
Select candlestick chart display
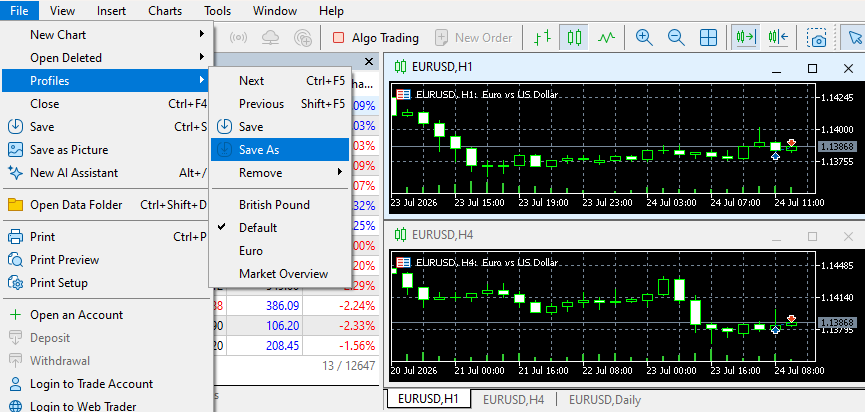[574, 38]
